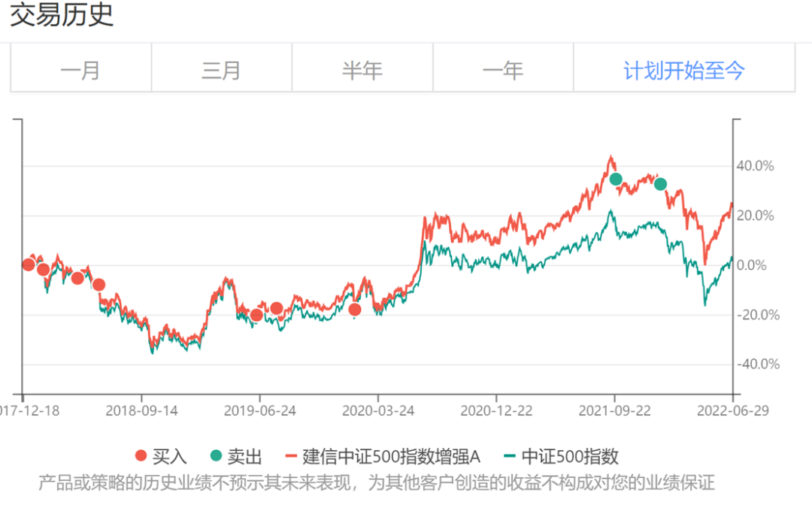Screen dimensions: 812x508
Task: Click the buy marker just after 2019-06-24
Action: pos(277,309)
